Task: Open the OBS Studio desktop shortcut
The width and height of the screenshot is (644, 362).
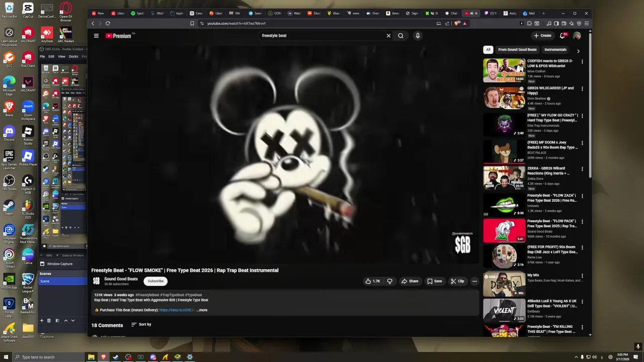Action: [x=9, y=183]
